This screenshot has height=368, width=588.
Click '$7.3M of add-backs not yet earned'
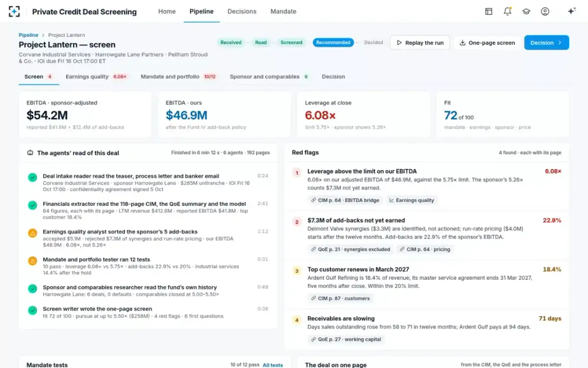tap(356, 220)
